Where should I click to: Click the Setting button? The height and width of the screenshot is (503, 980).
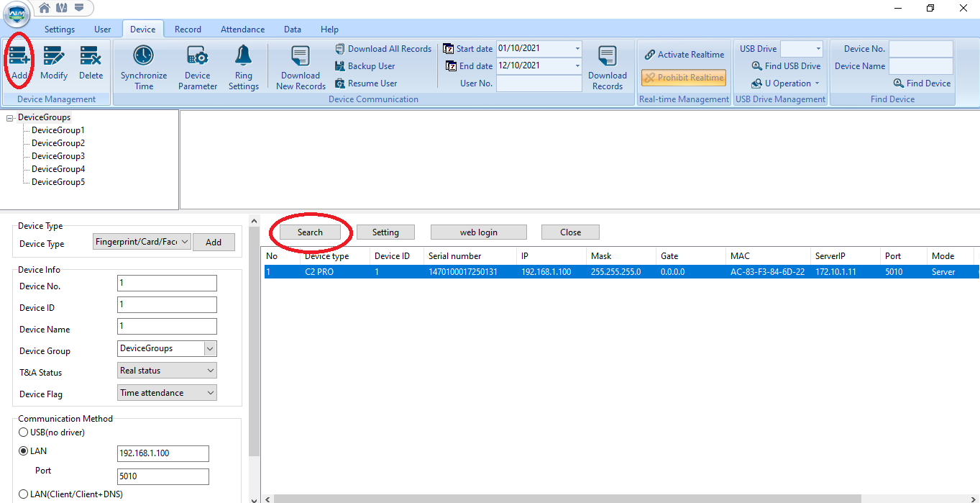pos(385,232)
